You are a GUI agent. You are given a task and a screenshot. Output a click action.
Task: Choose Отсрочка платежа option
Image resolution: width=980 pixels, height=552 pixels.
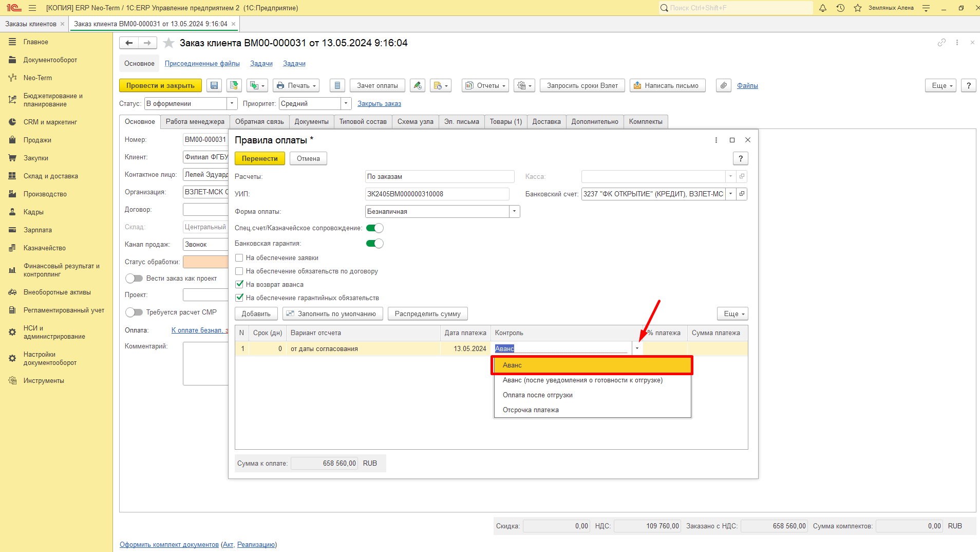592,410
